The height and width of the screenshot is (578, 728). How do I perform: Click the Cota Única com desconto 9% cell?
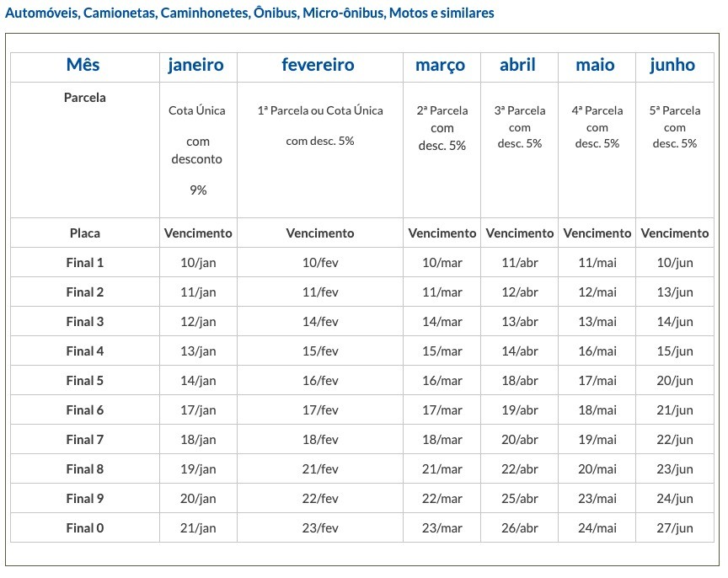(x=198, y=150)
